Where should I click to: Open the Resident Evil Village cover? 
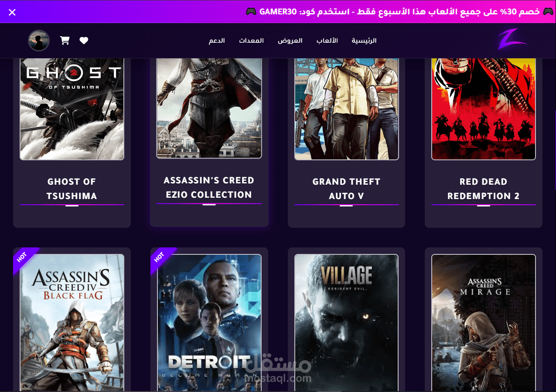pos(347,323)
